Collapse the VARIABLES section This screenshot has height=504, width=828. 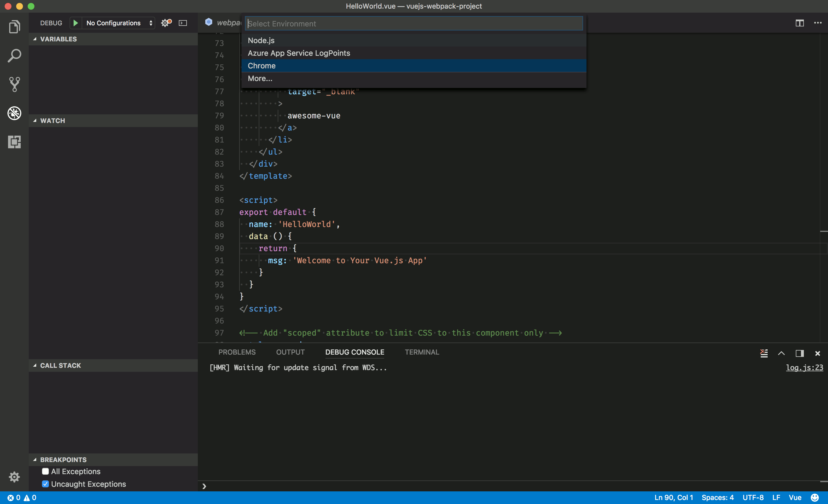point(58,39)
